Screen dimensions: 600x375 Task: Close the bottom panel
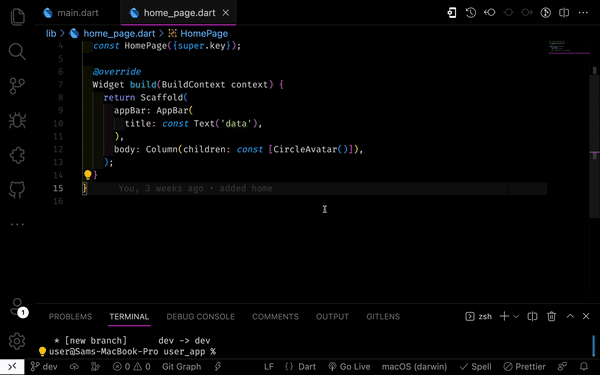586,316
